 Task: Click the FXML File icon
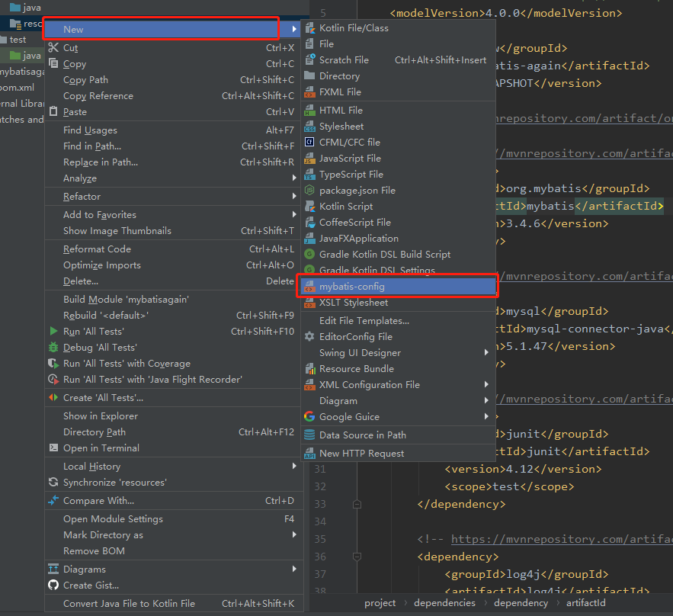[309, 92]
